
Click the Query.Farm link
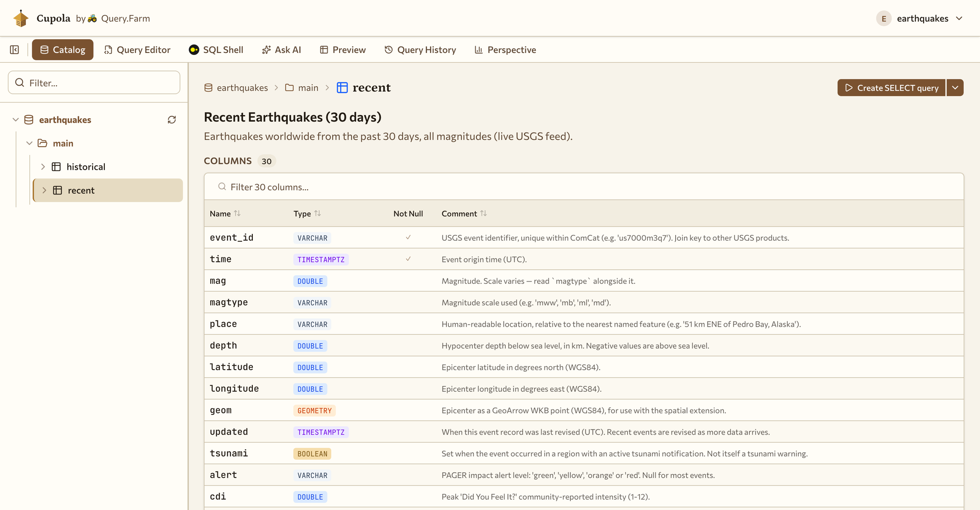point(125,19)
